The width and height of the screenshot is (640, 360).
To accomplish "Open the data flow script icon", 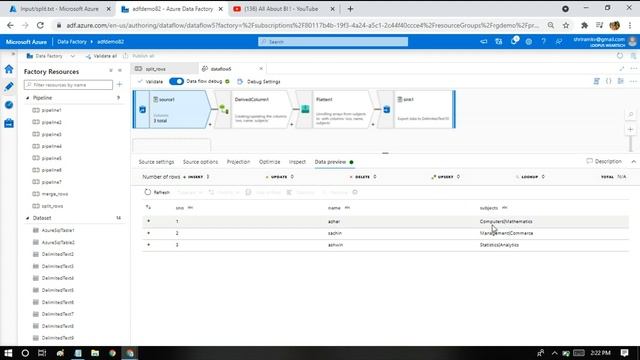I will tap(597, 81).
